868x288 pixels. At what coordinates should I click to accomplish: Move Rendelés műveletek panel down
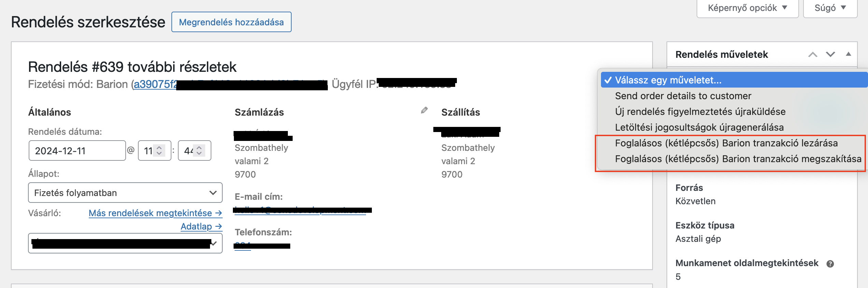[830, 54]
